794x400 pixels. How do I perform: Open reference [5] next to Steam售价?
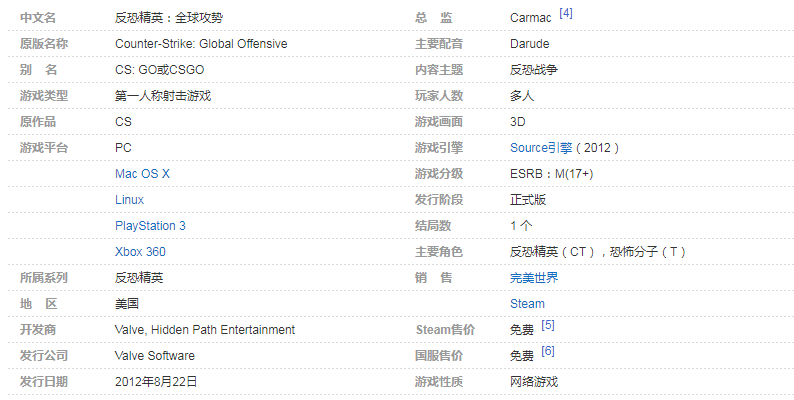(x=548, y=325)
